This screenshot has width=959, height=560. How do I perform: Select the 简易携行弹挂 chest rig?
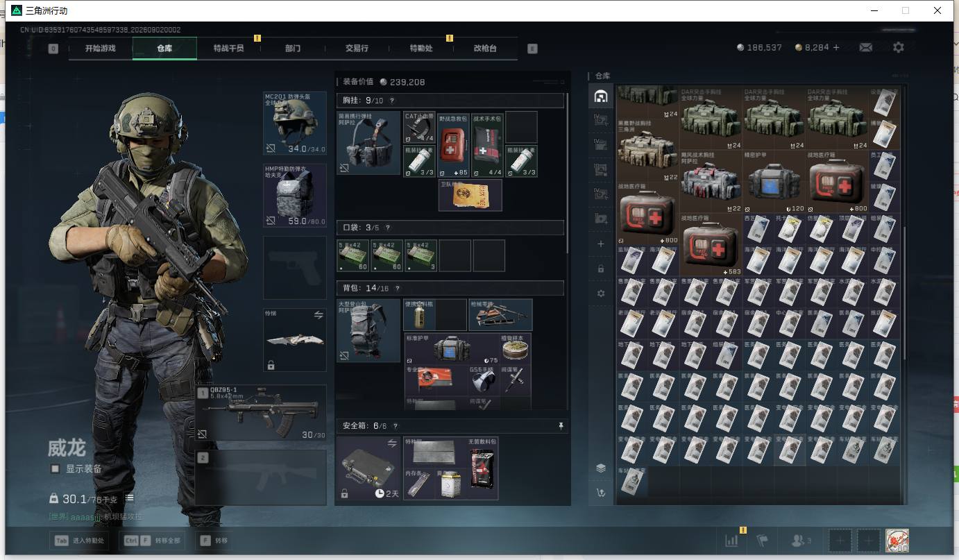point(368,142)
